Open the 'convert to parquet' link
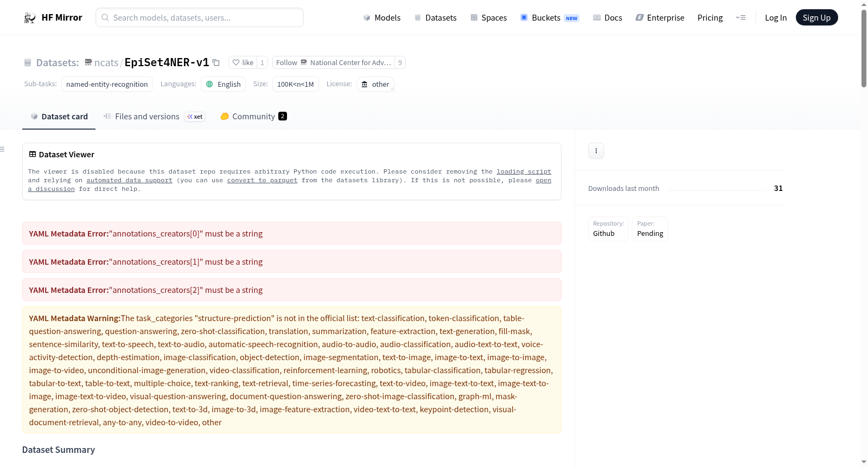The image size is (868, 467). (262, 180)
